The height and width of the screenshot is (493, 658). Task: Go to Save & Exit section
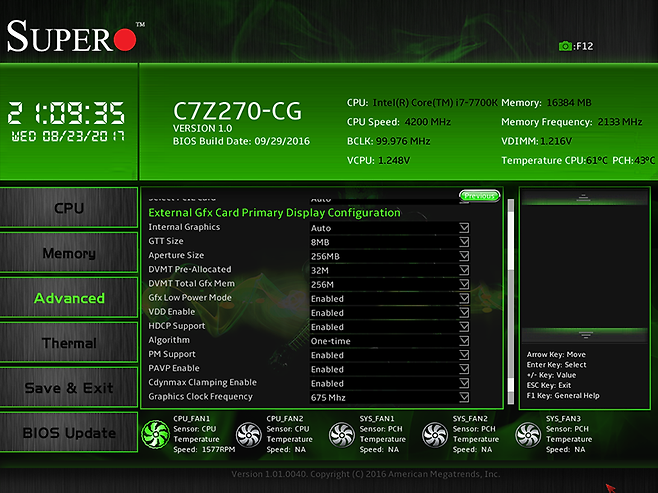69,388
